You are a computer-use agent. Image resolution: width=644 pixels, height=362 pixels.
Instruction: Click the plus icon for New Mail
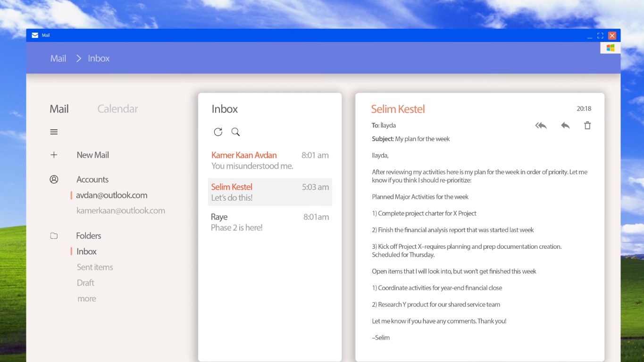tap(54, 155)
